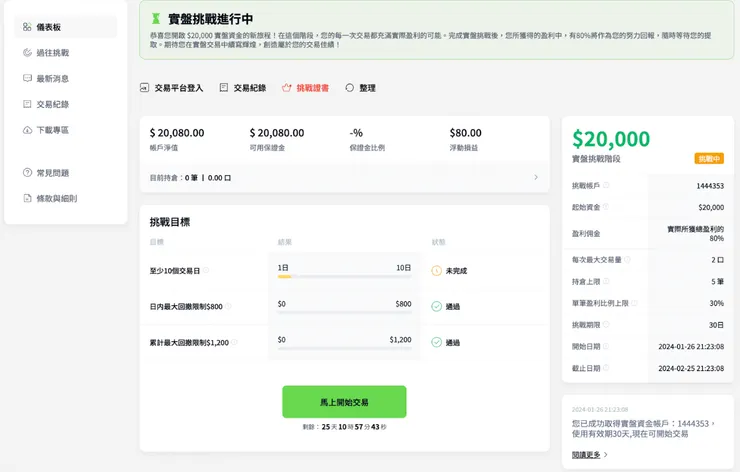Open 交易紀錄 from the top toolbar
The width and height of the screenshot is (740, 472).
point(243,88)
